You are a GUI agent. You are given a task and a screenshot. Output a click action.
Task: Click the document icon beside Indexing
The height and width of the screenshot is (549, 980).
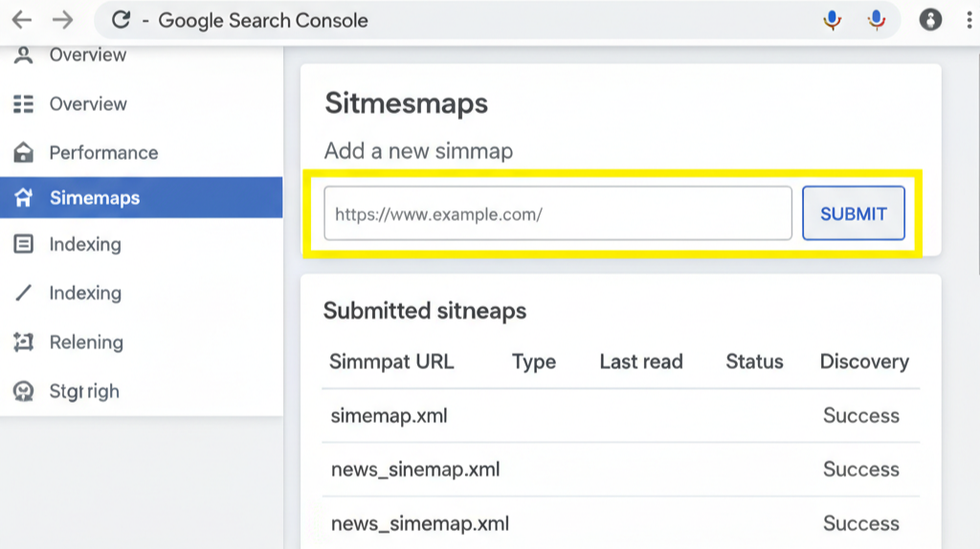pyautogui.click(x=24, y=245)
